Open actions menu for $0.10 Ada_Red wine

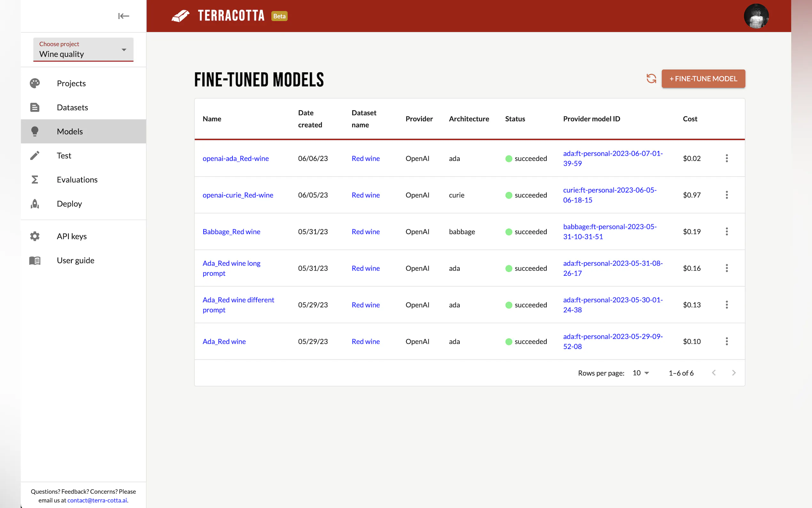point(726,341)
